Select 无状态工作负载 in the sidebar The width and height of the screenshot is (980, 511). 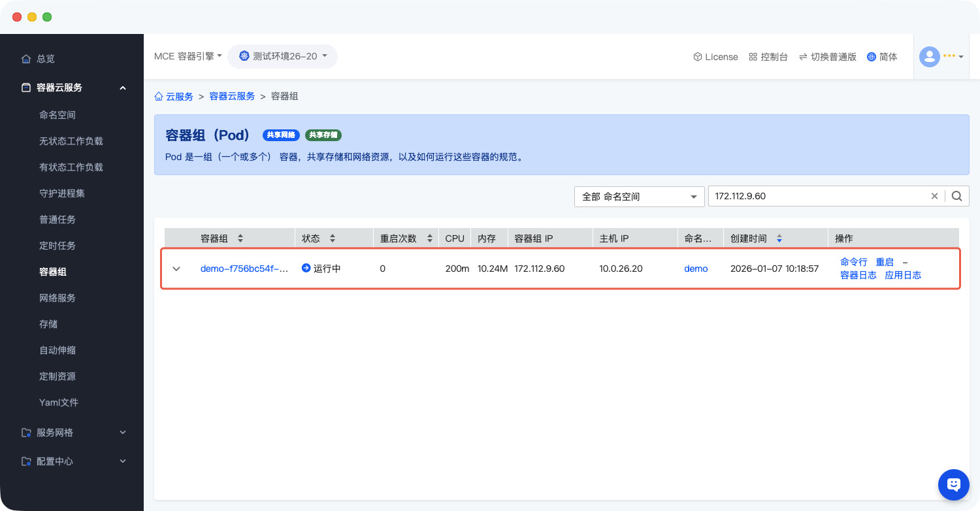coord(71,141)
